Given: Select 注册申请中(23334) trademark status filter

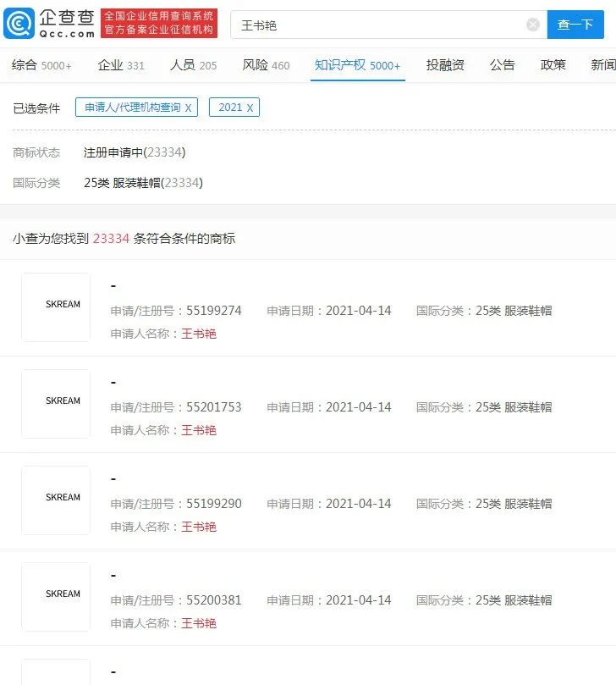Looking at the screenshot, I should pos(135,152).
